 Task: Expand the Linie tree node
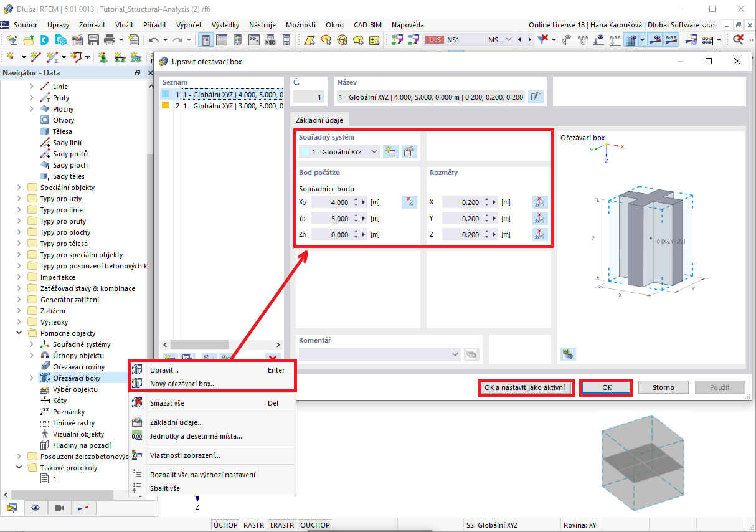coord(32,87)
